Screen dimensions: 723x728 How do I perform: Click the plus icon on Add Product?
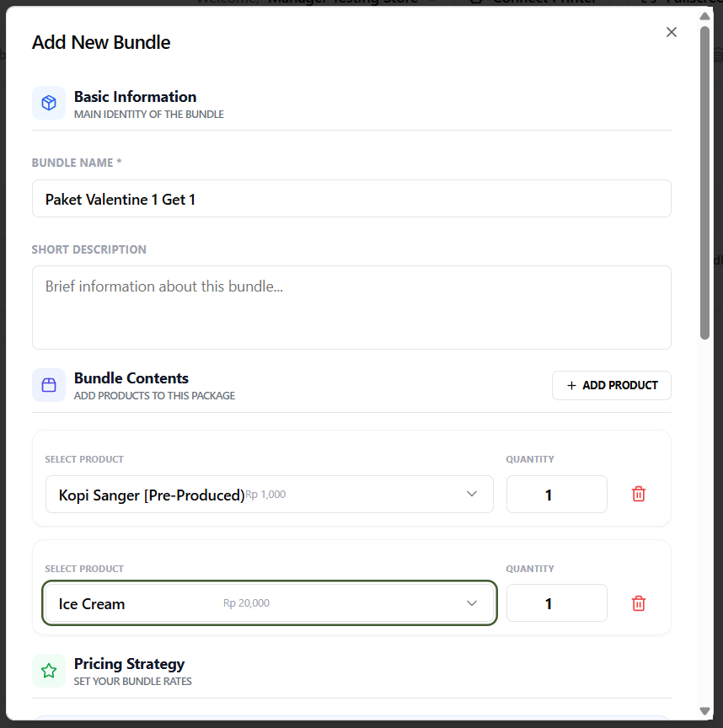572,385
